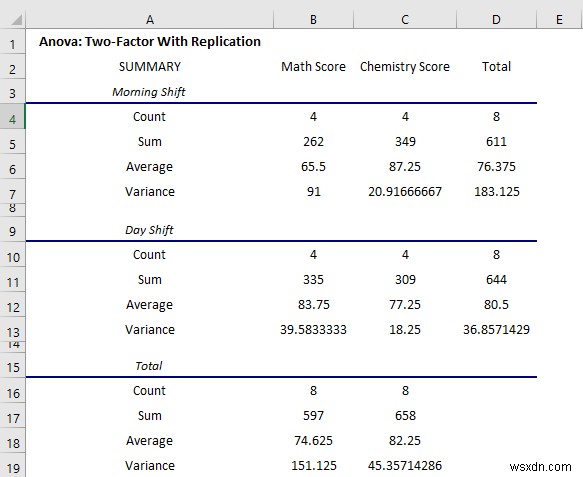583x477 pixels.
Task: Click the 'Average' label in row 18
Action: [x=149, y=441]
